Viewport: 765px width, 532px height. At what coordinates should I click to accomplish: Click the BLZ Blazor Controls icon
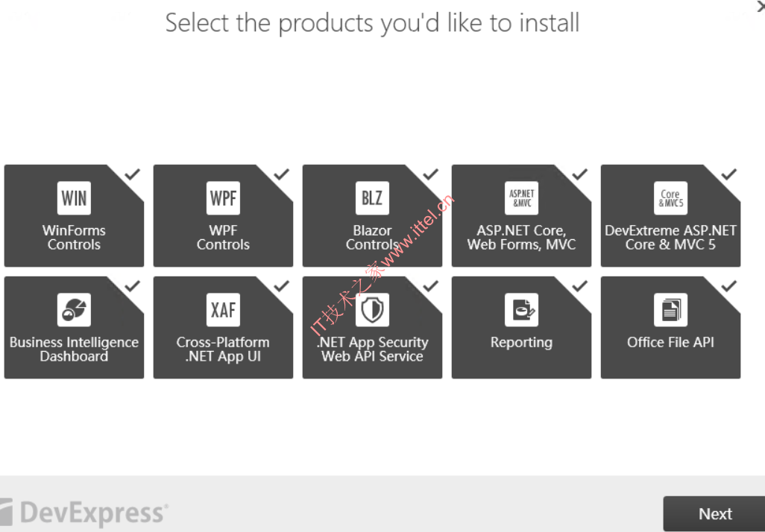tap(372, 198)
